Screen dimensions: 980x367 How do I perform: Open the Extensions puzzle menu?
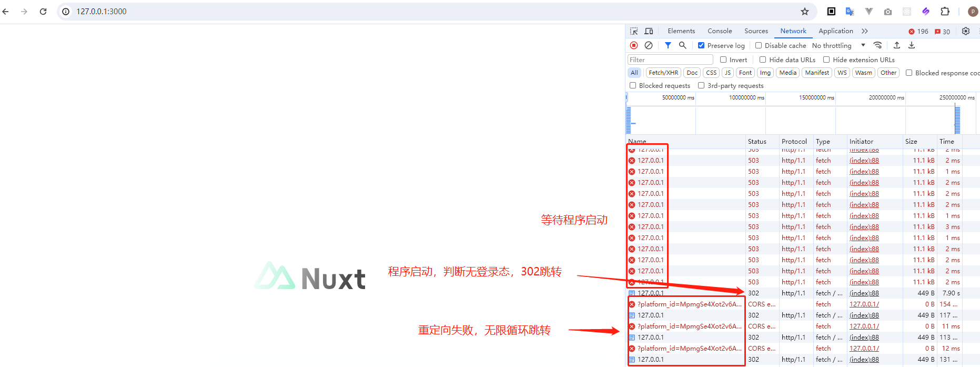click(945, 12)
